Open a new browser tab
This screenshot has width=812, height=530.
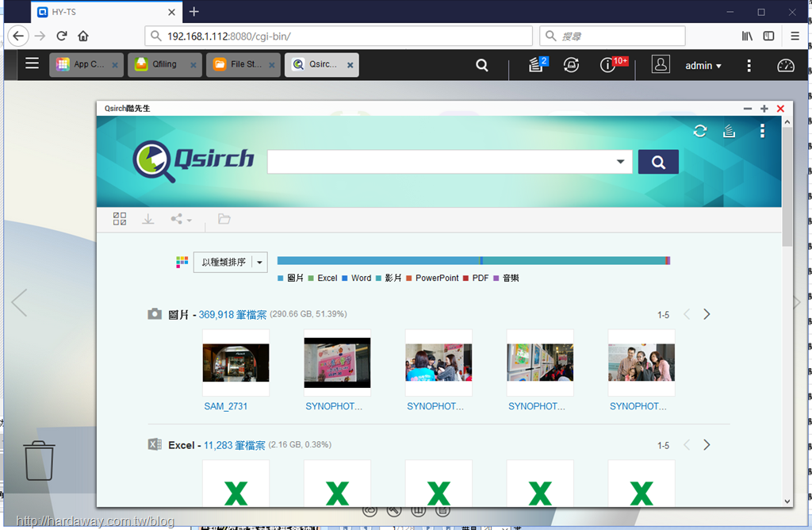193,11
